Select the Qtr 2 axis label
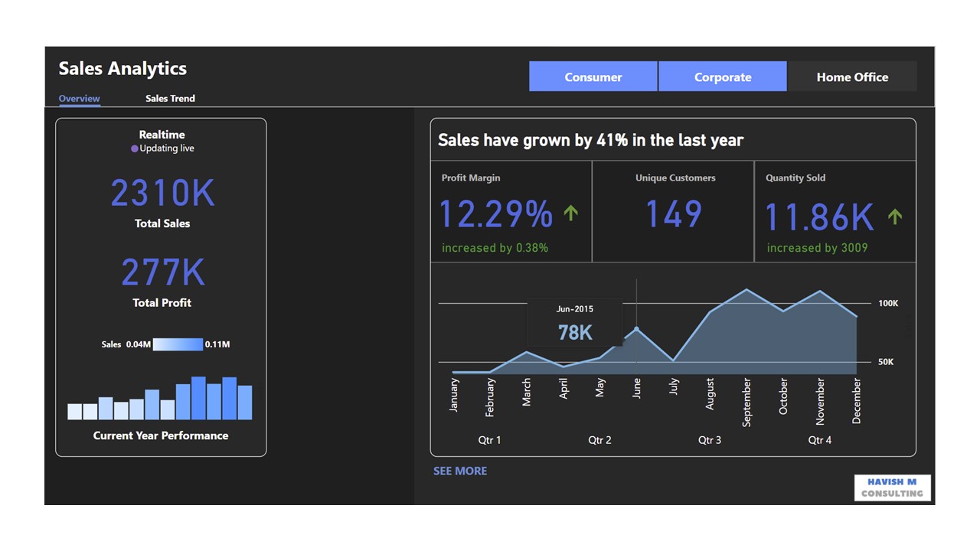Screen dimensions: 980x551 click(x=599, y=440)
